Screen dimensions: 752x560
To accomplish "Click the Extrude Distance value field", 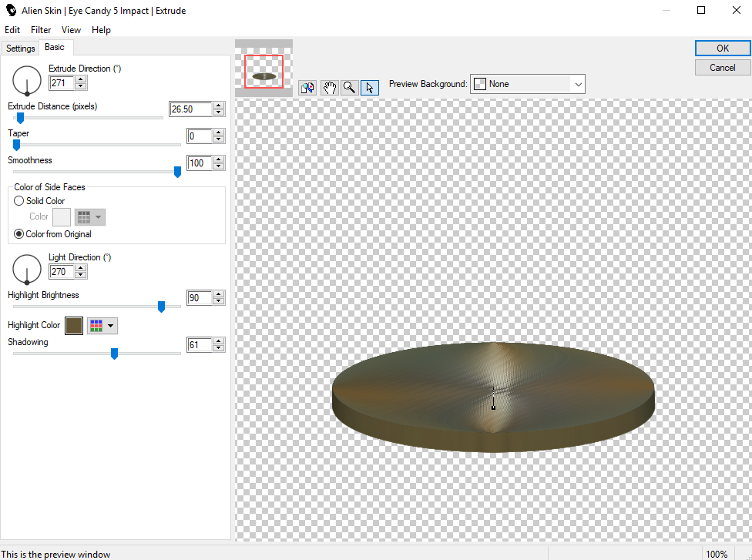I will pos(190,109).
